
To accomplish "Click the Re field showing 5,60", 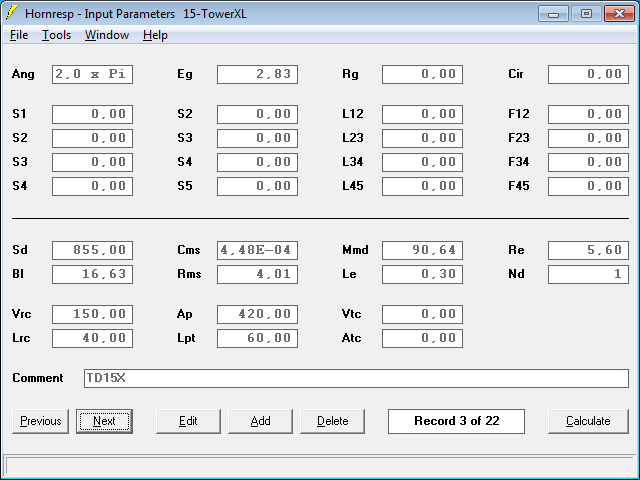I will tap(588, 250).
